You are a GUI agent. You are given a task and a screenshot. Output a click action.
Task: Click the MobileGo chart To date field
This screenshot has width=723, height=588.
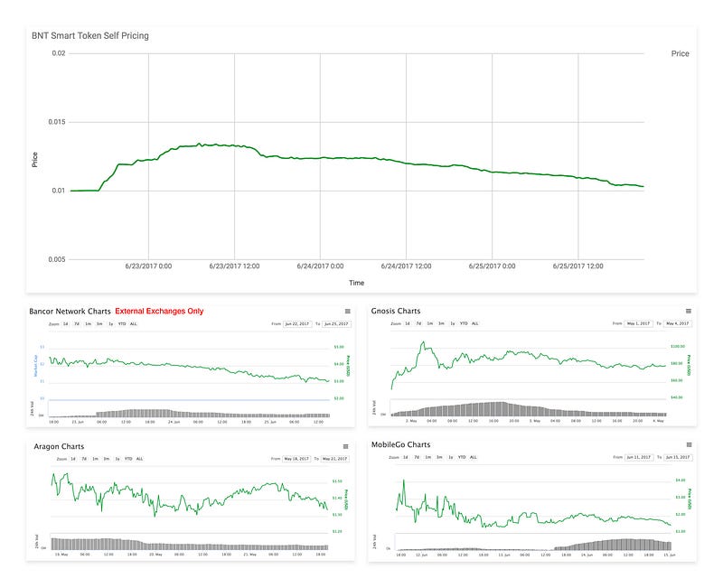click(x=678, y=457)
